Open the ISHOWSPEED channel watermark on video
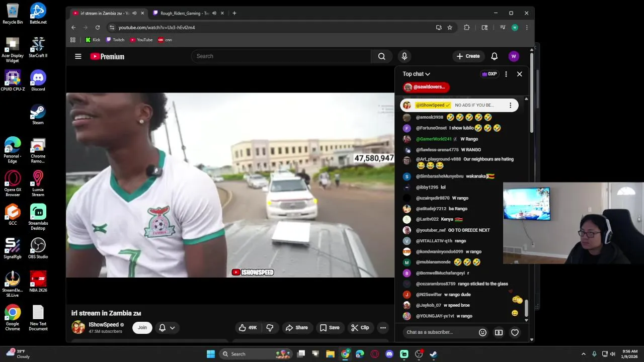The width and height of the screenshot is (644, 362). pos(253,273)
